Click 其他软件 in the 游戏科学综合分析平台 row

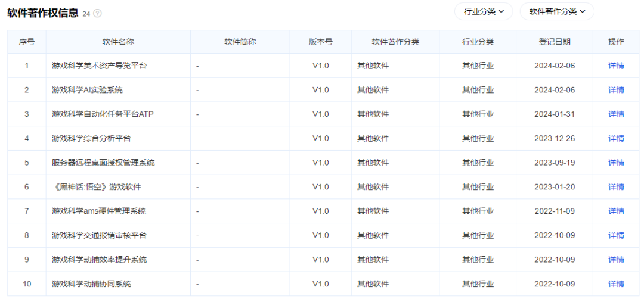pos(373,138)
